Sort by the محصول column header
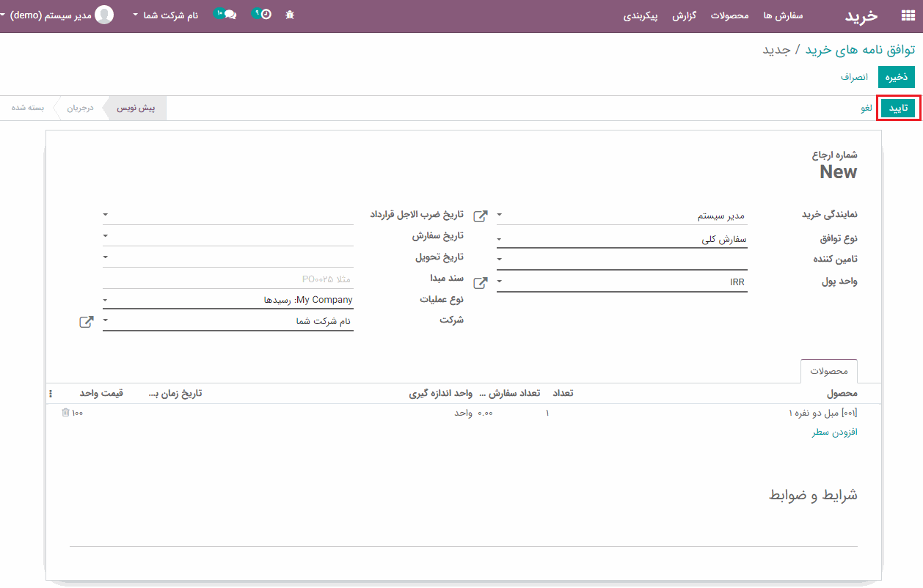 tap(842, 394)
